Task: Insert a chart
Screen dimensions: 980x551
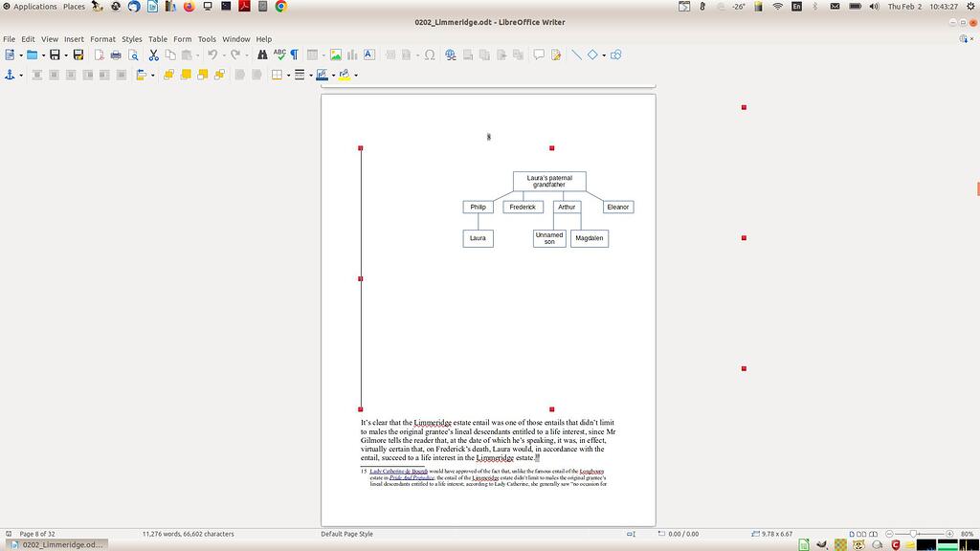Action: [350, 55]
